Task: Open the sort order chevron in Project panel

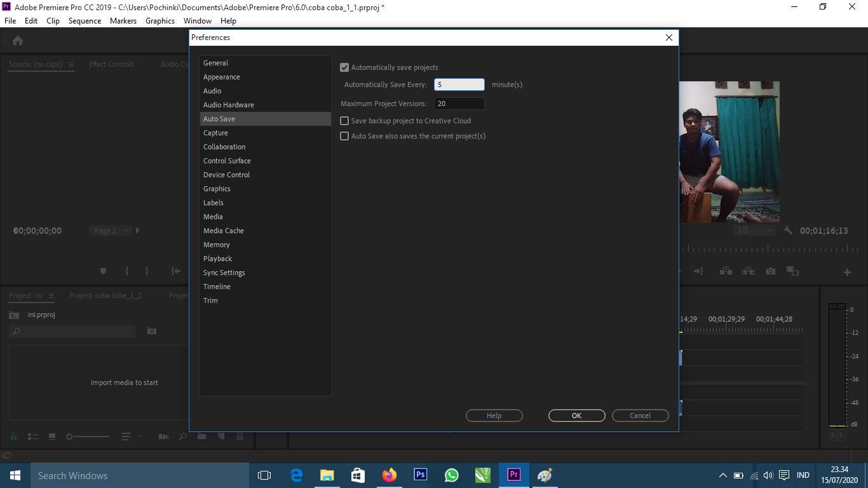Action: pos(141,437)
